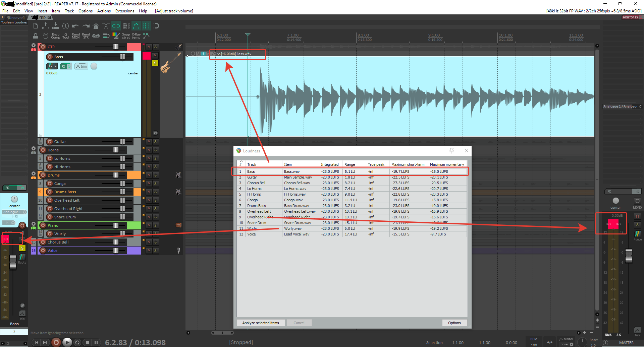Click the tape reel toolbar icon
Image resolution: width=644 pixels, height=347 pixels.
point(96,36)
